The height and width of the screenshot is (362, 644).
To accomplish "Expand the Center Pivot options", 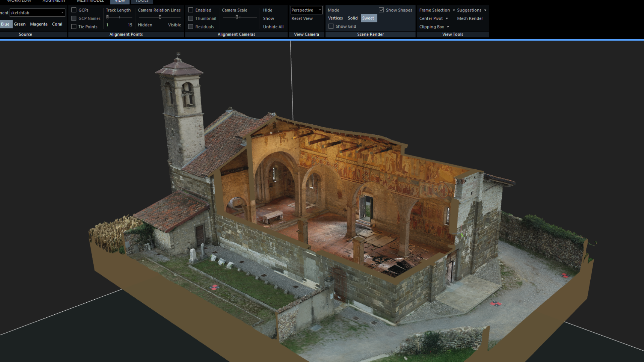I will pyautogui.click(x=433, y=18).
